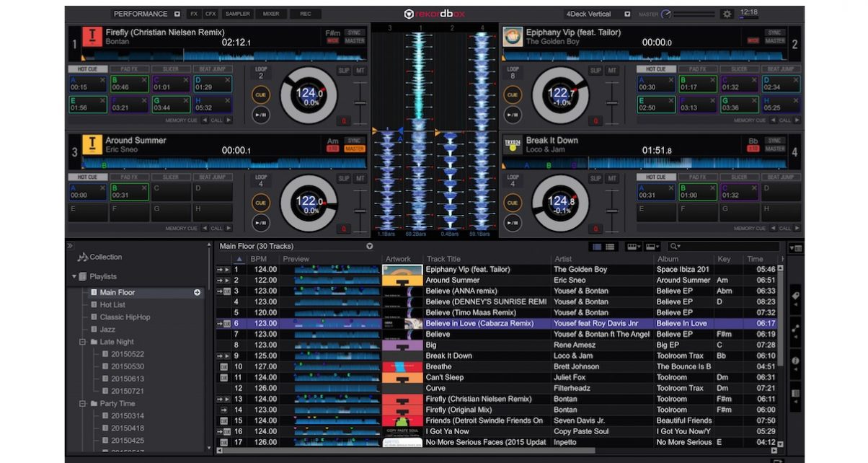Screen dimensions: 868x463
Task: Open the settings gear icon
Action: [727, 14]
